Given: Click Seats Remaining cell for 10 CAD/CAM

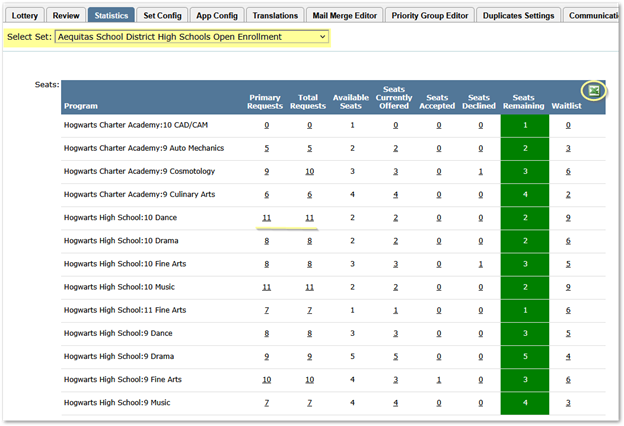Looking at the screenshot, I should click(525, 126).
